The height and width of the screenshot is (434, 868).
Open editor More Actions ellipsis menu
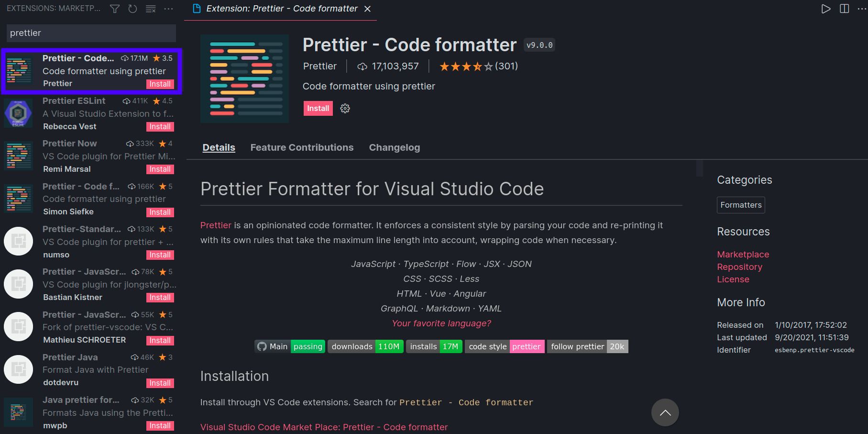(862, 9)
